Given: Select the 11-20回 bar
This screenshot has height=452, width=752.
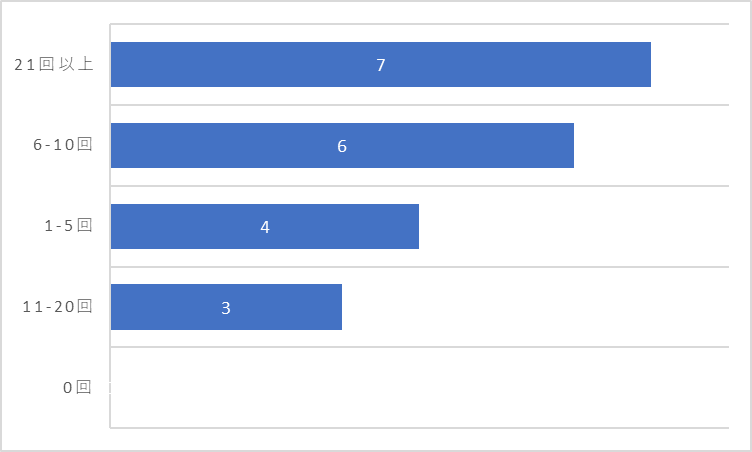Looking at the screenshot, I should (226, 307).
